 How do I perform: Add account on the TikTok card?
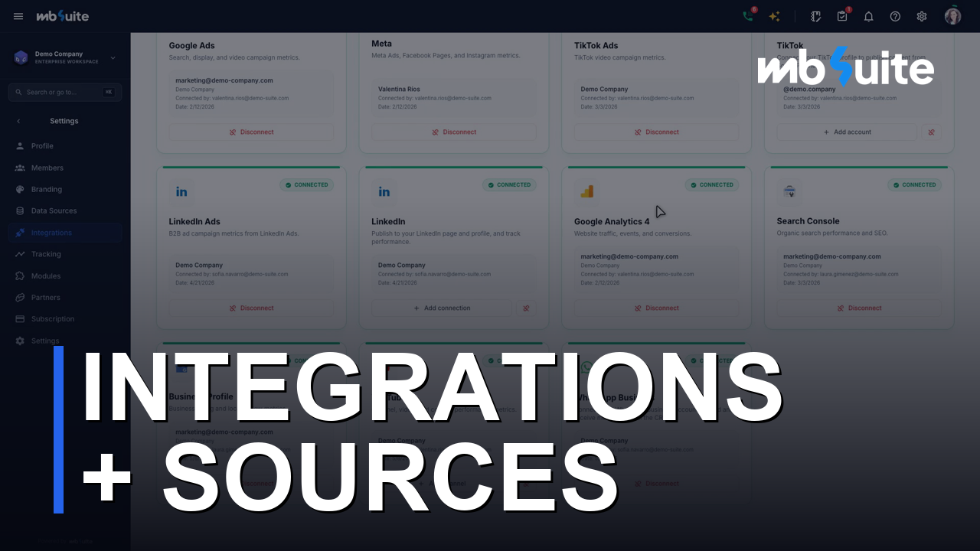[x=847, y=132]
